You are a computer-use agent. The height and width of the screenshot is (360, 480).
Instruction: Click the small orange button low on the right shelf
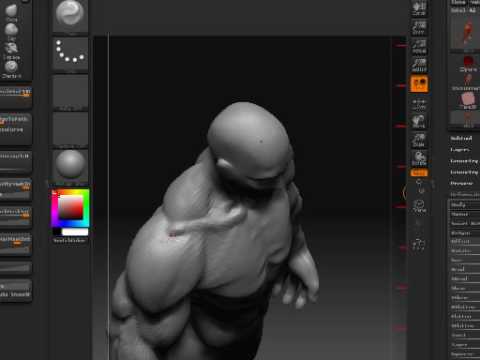pyautogui.click(x=419, y=173)
